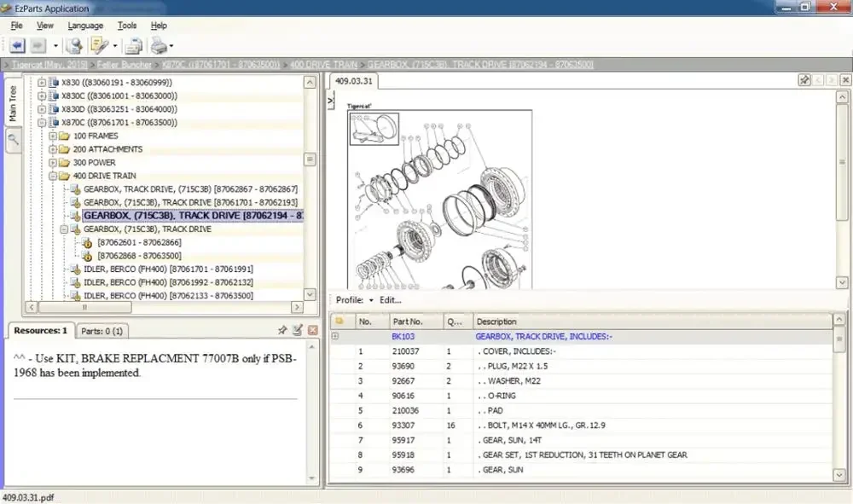Viewport: 853px width, 504px height.
Task: Click the pin icon on Resources panel
Action: click(x=281, y=331)
